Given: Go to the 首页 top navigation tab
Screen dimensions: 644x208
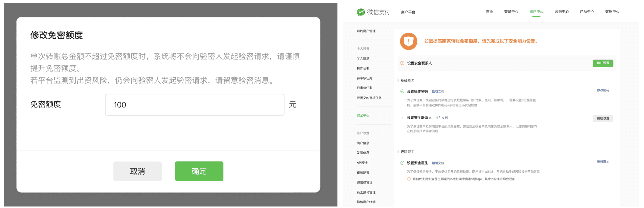Looking at the screenshot, I should point(489,12).
